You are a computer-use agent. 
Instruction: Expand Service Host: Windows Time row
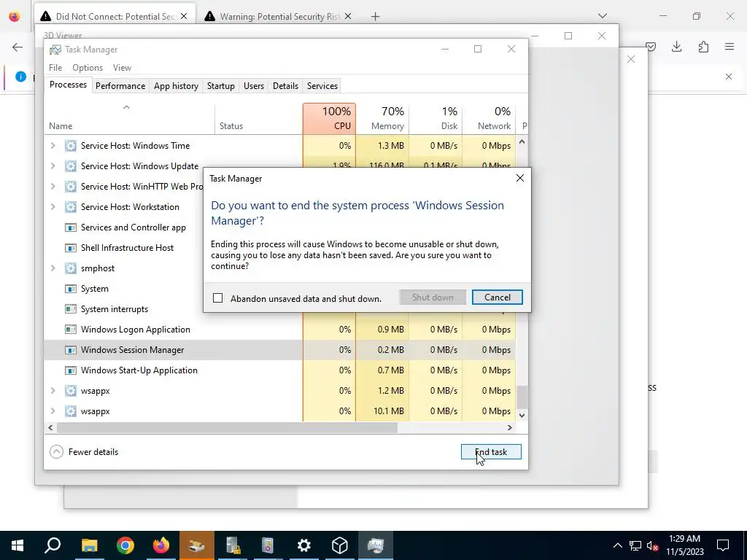point(53,146)
